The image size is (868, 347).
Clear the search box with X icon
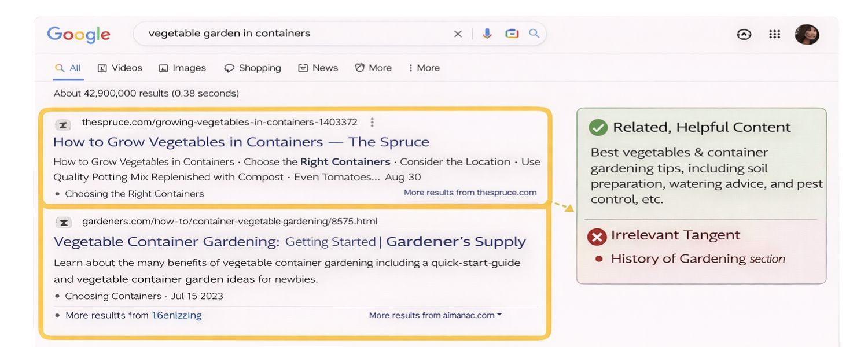coord(458,34)
